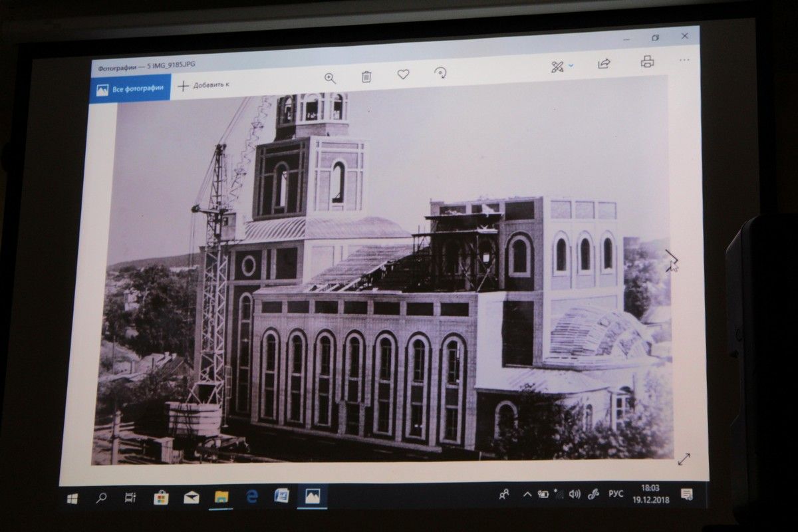Launch Microsoft Store from the taskbar
This screenshot has height=532, width=798.
coord(160,497)
